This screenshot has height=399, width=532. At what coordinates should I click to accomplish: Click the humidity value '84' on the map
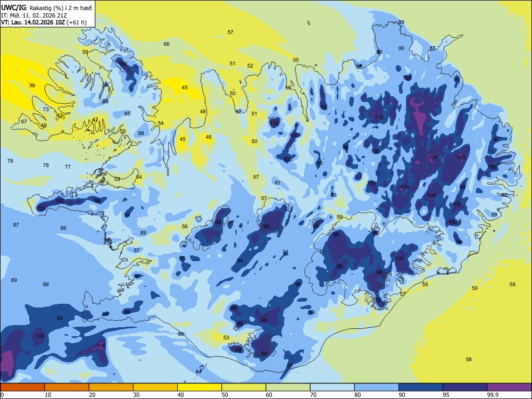198,372
